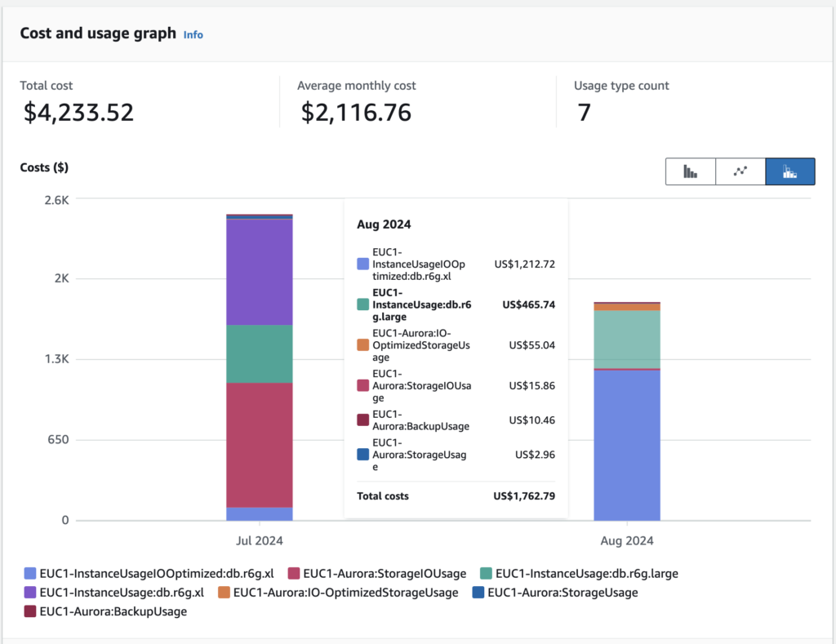Click the purple segment of the Jul 2024 bar

[260, 273]
